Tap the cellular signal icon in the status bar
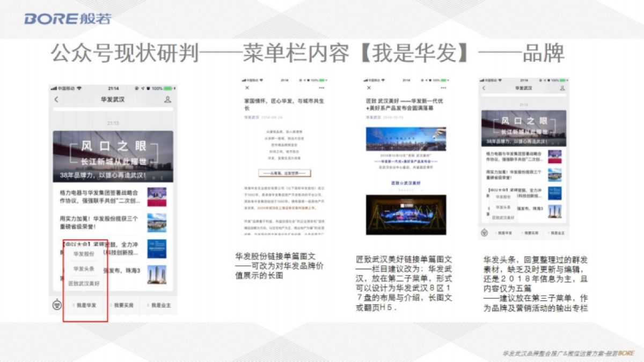The image size is (644, 362). [53, 88]
